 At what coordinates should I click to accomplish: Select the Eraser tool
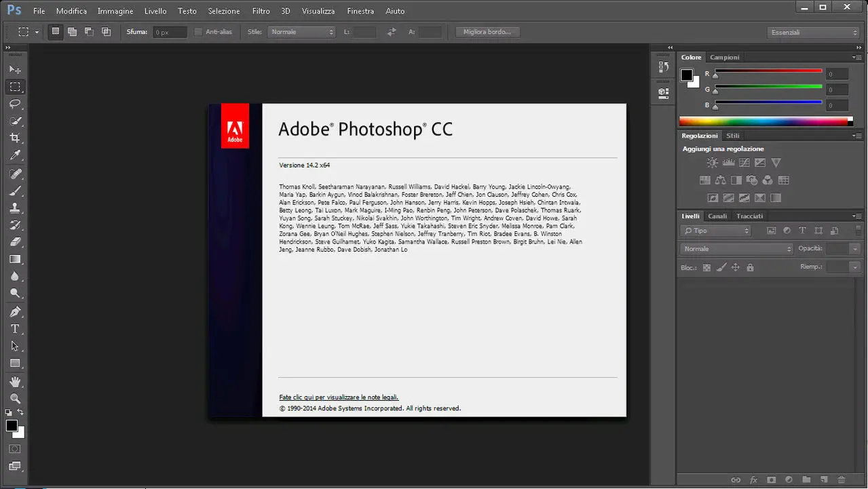click(x=15, y=242)
